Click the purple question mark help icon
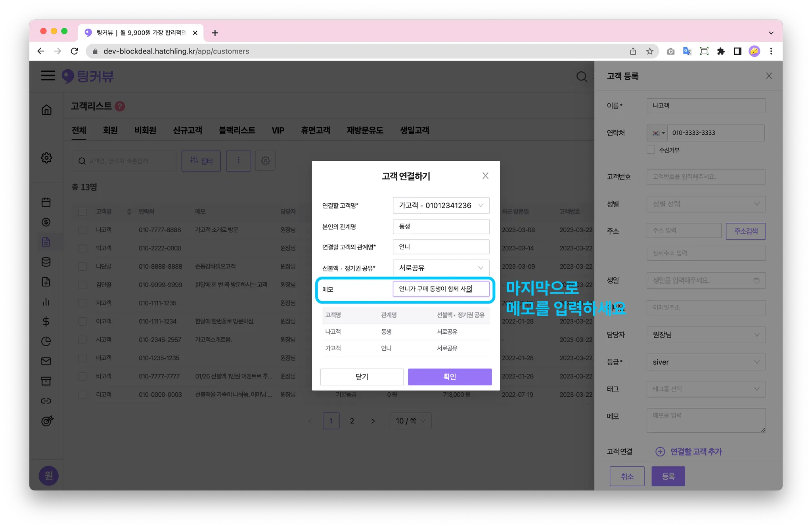The image size is (812, 529). [x=120, y=106]
